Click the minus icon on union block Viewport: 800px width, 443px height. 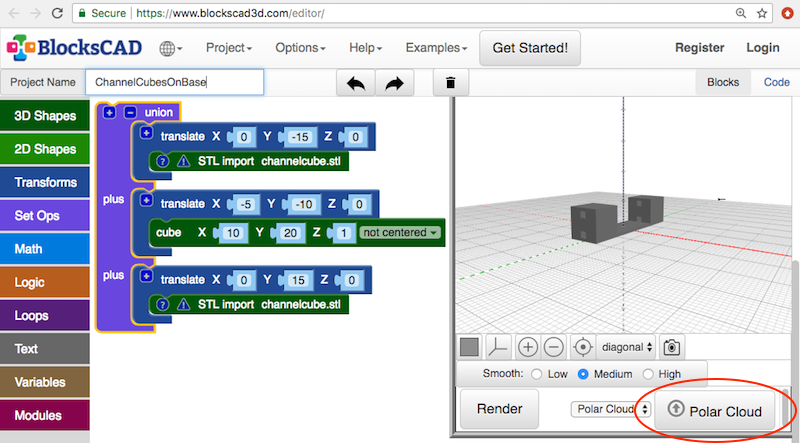click(130, 112)
